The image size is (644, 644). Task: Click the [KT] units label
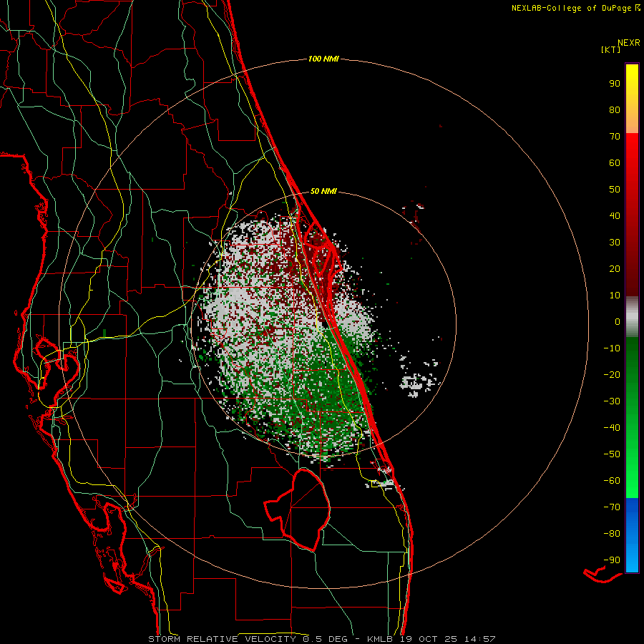pyautogui.click(x=611, y=49)
